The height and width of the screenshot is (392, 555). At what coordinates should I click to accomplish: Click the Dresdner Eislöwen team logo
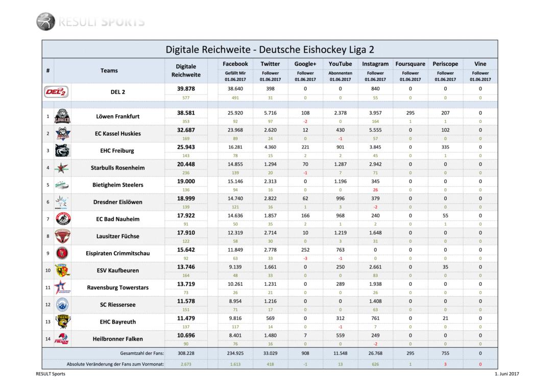[x=62, y=202]
